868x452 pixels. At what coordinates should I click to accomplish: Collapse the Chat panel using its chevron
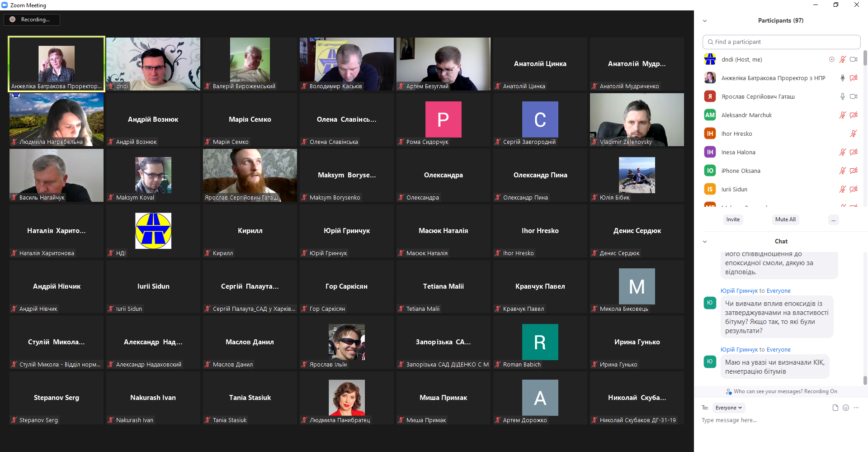704,242
